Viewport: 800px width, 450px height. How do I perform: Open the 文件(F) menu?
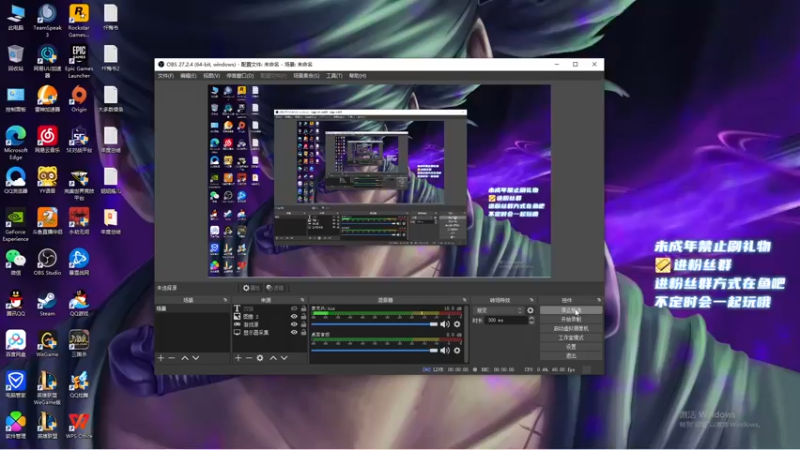[x=165, y=75]
